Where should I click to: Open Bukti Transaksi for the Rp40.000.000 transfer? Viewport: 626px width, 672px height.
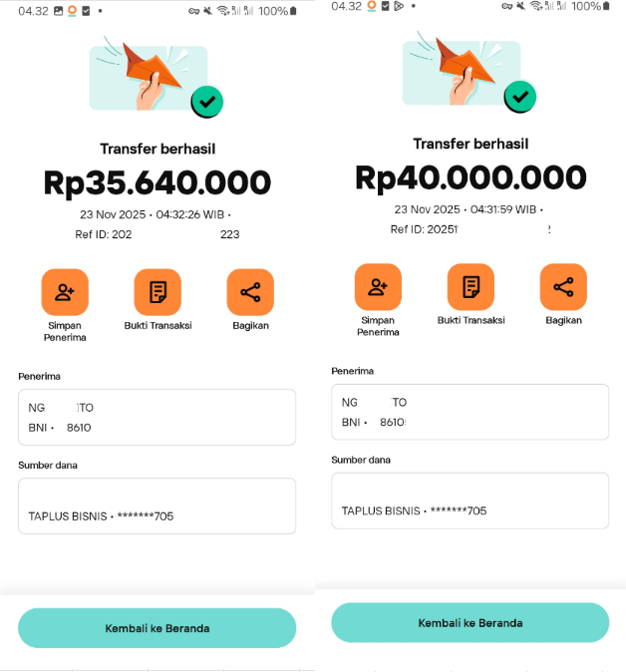(470, 287)
